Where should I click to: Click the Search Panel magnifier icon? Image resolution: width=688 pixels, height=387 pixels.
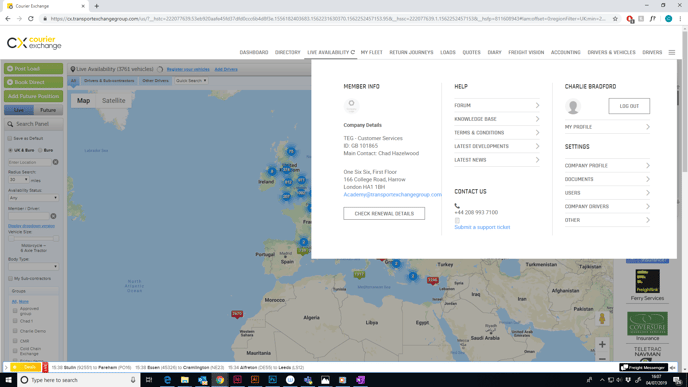tap(10, 124)
